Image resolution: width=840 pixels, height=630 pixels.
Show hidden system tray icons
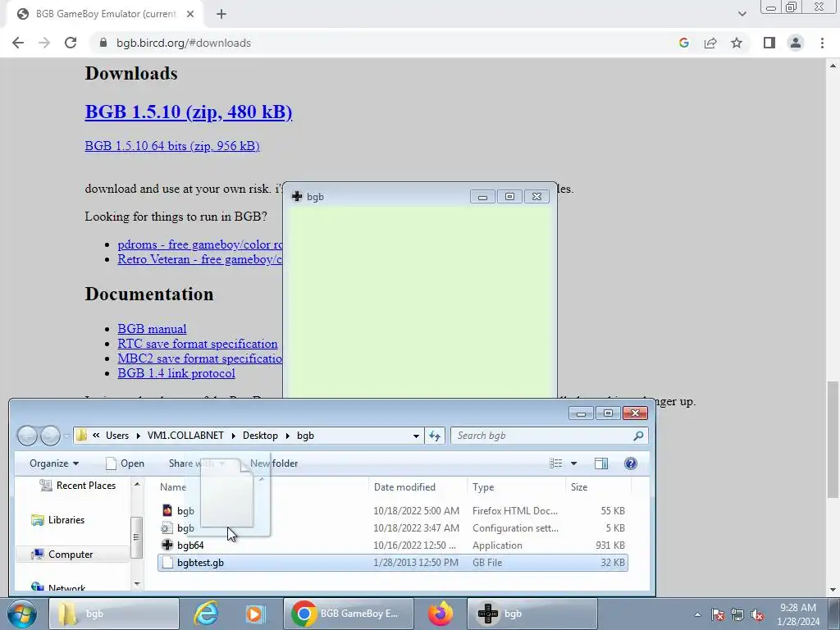(x=697, y=614)
